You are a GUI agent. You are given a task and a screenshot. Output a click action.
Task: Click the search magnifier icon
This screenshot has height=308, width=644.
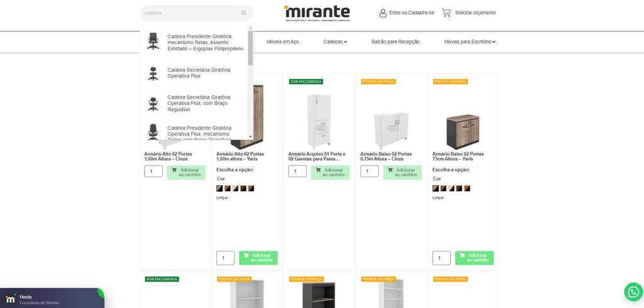click(243, 13)
